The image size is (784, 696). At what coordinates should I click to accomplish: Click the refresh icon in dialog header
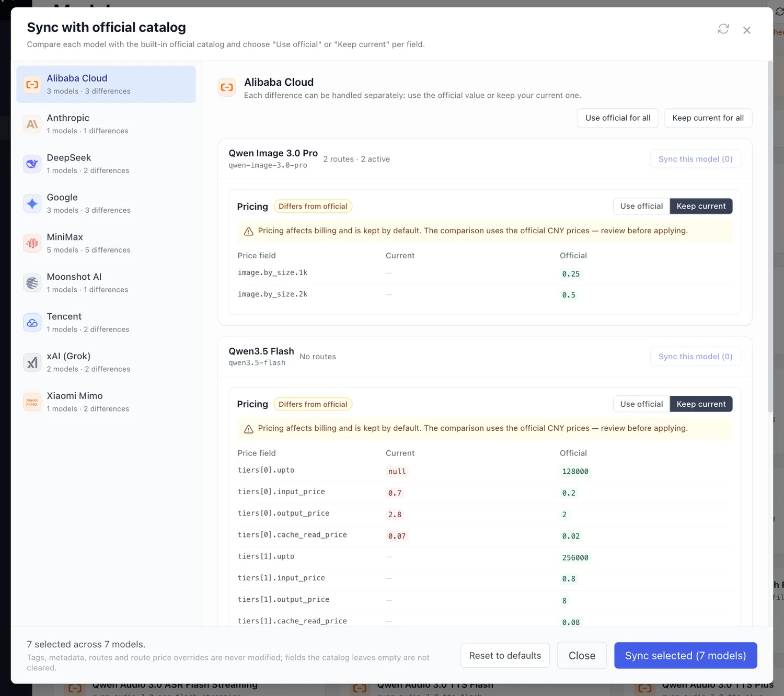[723, 29]
